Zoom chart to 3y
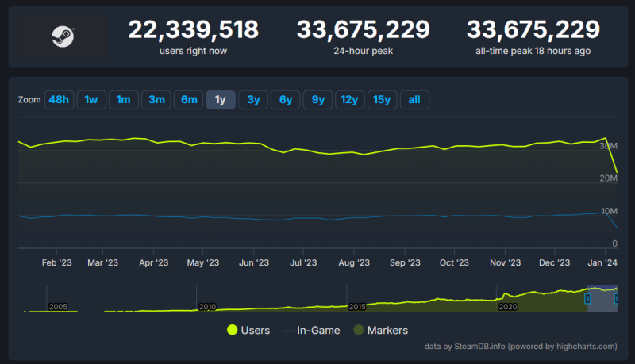 point(252,99)
